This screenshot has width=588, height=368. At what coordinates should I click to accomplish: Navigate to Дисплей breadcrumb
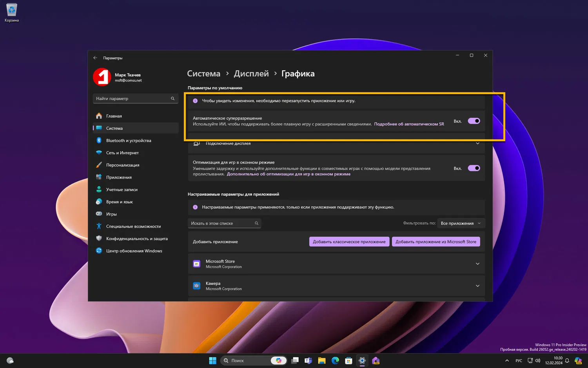click(x=251, y=73)
